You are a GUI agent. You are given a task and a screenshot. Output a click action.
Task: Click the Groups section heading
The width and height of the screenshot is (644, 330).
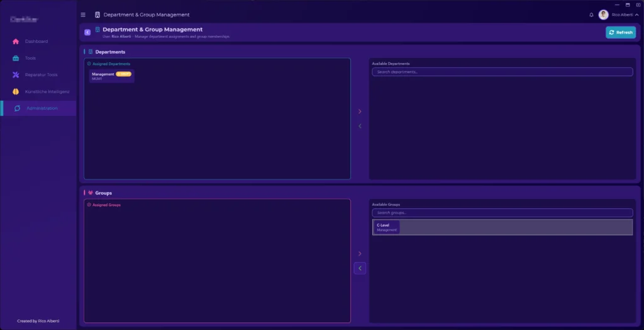[x=104, y=193]
